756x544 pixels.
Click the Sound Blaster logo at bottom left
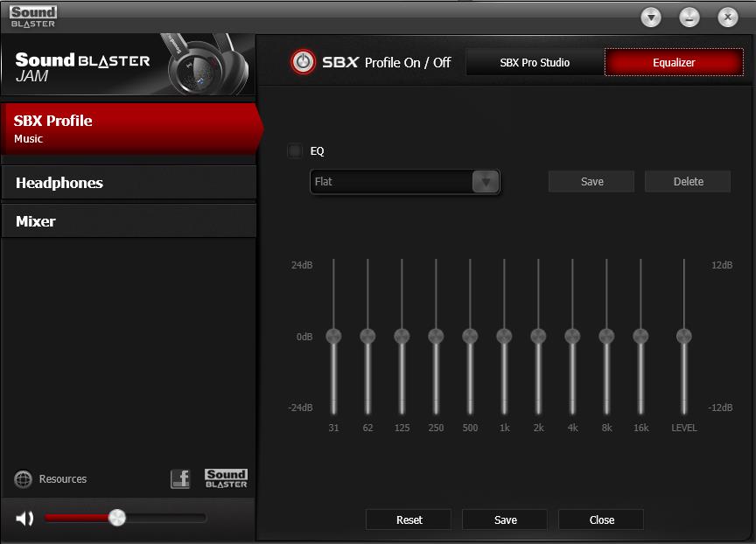pyautogui.click(x=226, y=478)
